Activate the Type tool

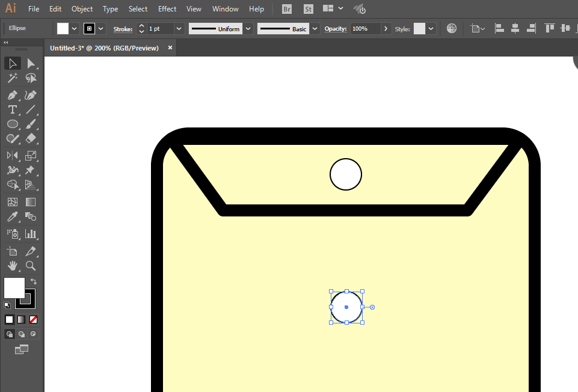click(x=13, y=109)
